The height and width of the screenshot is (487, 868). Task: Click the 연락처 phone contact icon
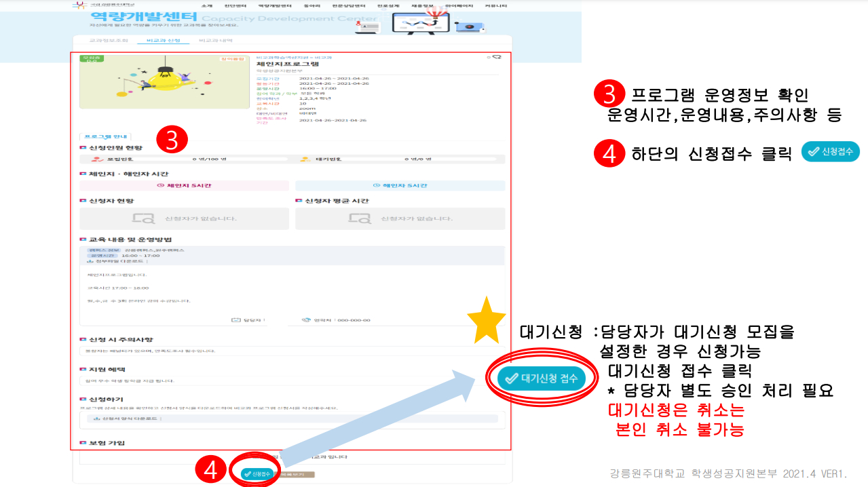pyautogui.click(x=306, y=320)
